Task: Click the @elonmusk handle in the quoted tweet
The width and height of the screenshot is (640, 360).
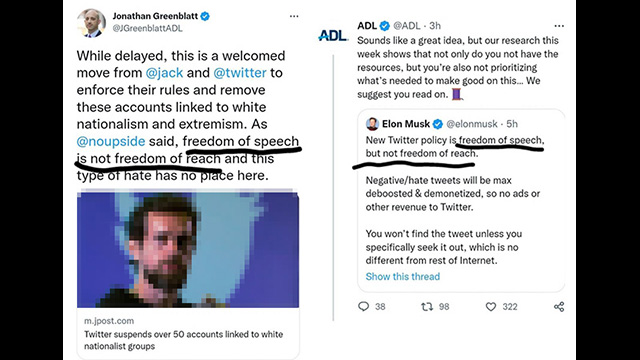Action: coord(472,124)
